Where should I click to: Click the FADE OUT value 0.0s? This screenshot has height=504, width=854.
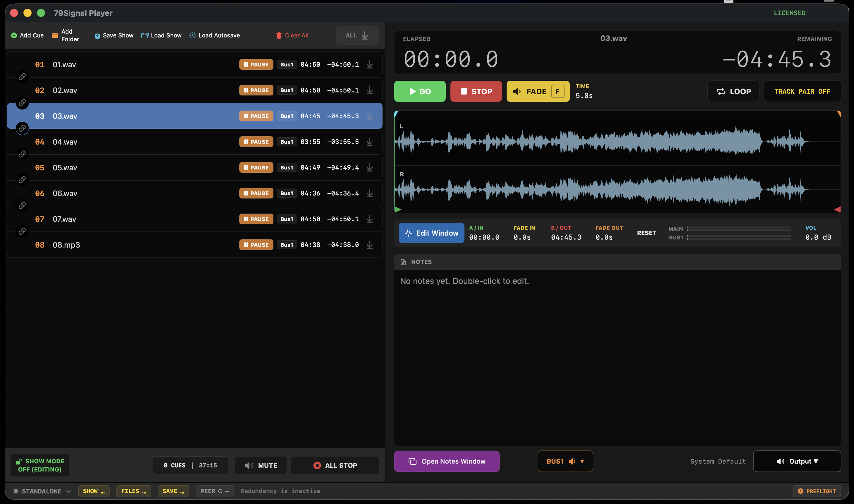pyautogui.click(x=604, y=237)
